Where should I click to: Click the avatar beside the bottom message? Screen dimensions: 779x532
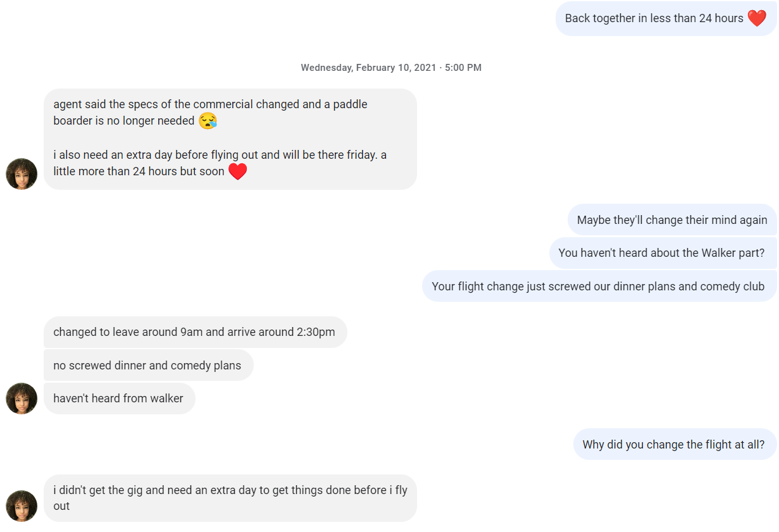coord(21,506)
